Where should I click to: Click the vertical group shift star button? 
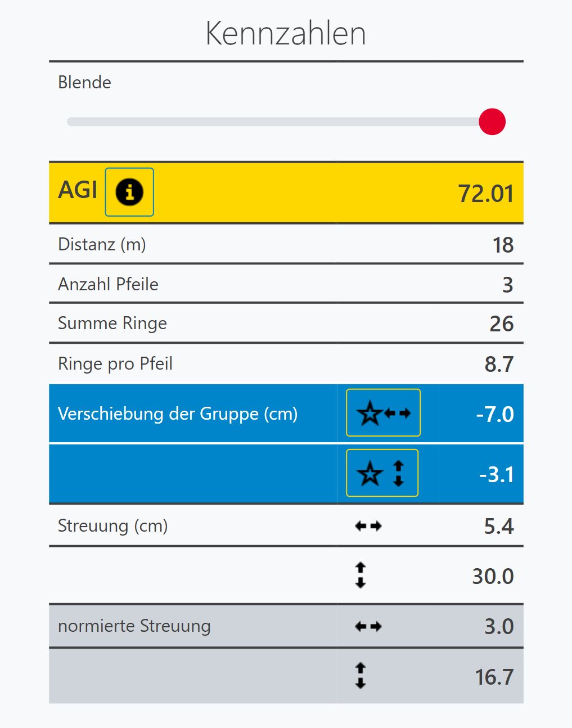(x=382, y=473)
